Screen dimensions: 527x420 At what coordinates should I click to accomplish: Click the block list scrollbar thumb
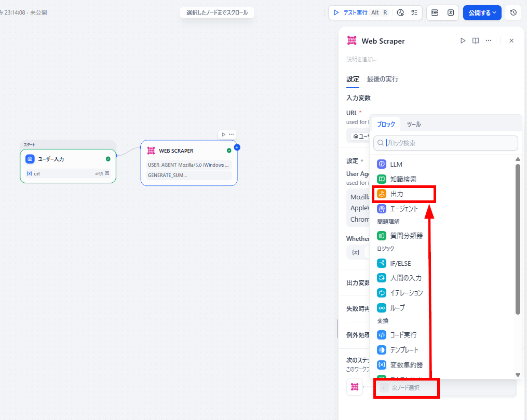coord(518,239)
